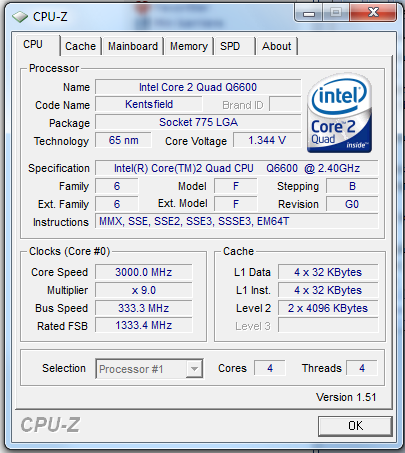Select the Memory tab
This screenshot has width=405, height=453.
(189, 46)
